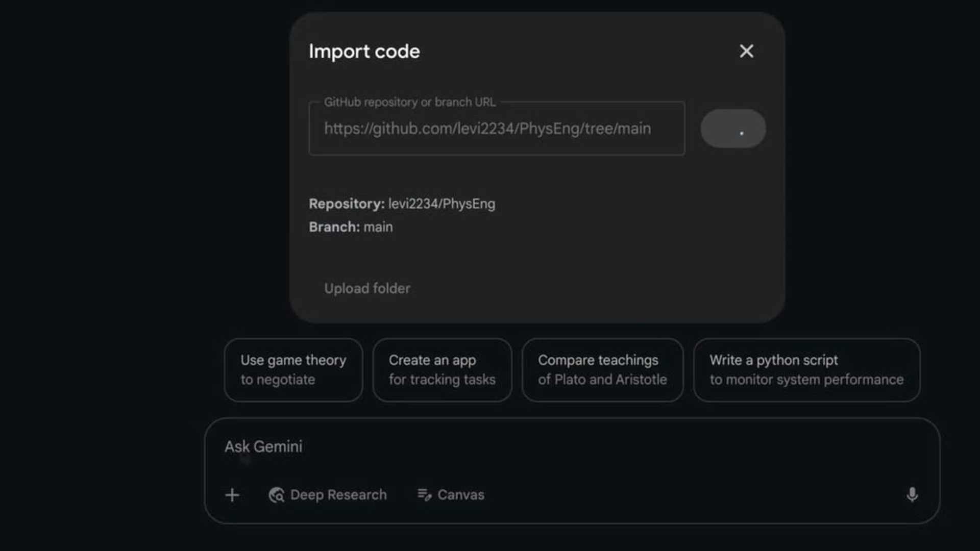Image resolution: width=980 pixels, height=551 pixels.
Task: Choose the 'Write a python script' suggestion
Action: 805,369
